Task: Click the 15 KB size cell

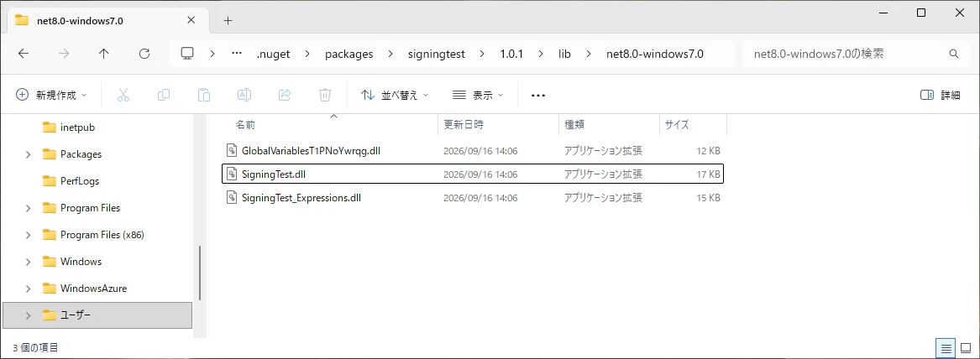Action: (710, 198)
